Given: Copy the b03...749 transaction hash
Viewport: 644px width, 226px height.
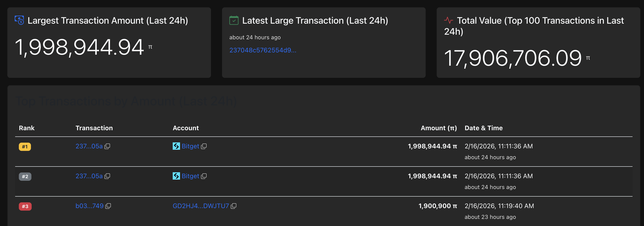Looking at the screenshot, I should click(108, 206).
